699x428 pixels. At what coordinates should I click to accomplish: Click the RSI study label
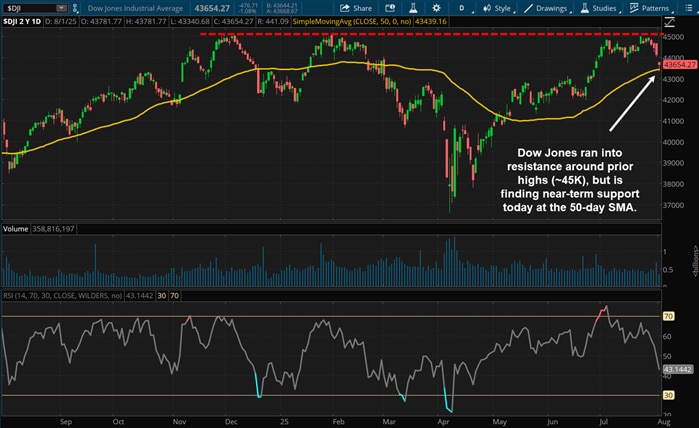(x=62, y=296)
